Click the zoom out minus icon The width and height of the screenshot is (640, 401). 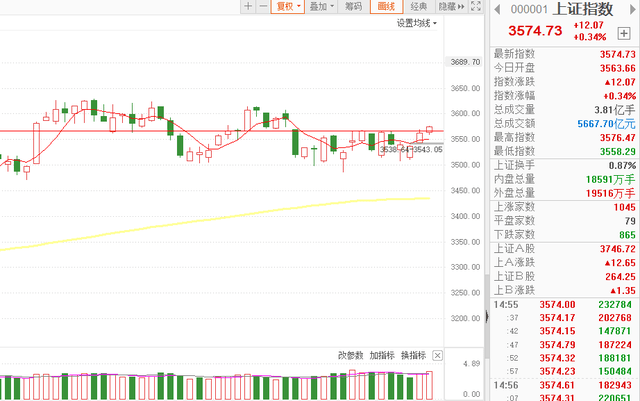click(262, 7)
